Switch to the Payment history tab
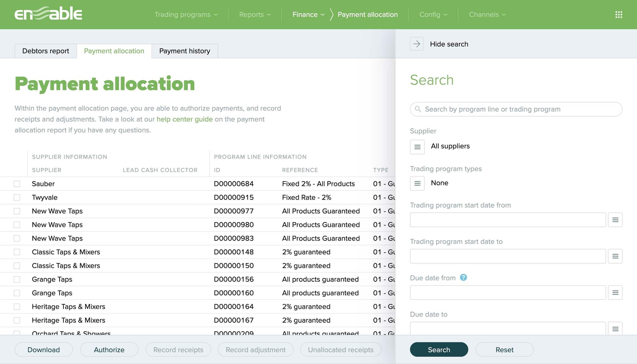 pyautogui.click(x=185, y=51)
